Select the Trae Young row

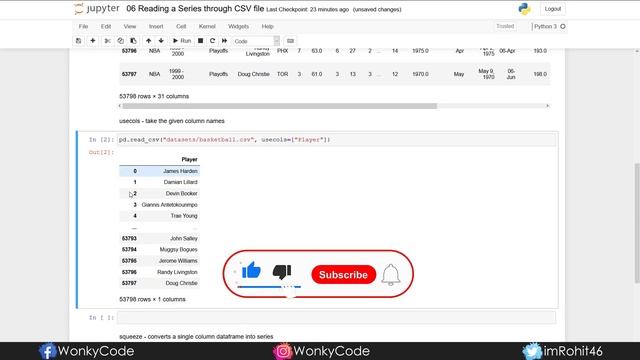159,216
